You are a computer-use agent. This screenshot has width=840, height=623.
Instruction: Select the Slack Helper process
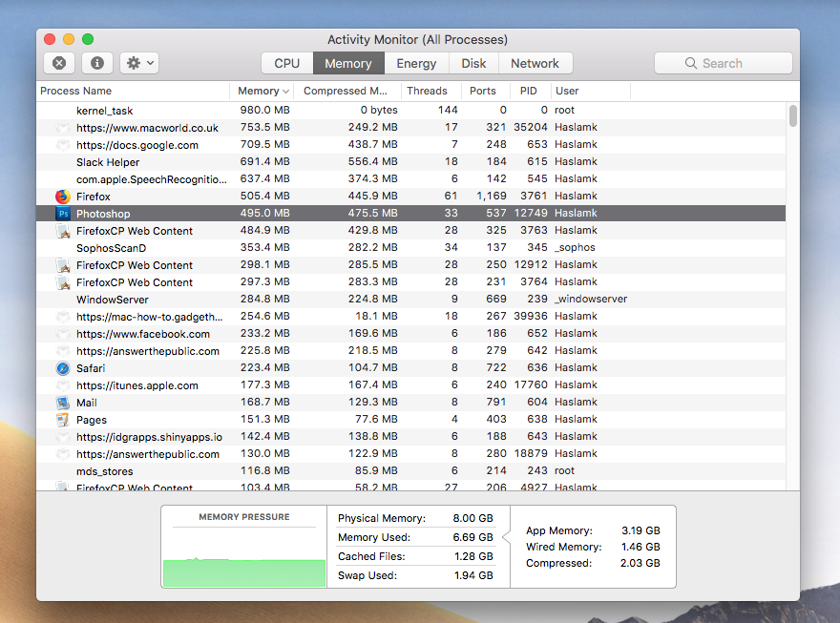pos(410,162)
